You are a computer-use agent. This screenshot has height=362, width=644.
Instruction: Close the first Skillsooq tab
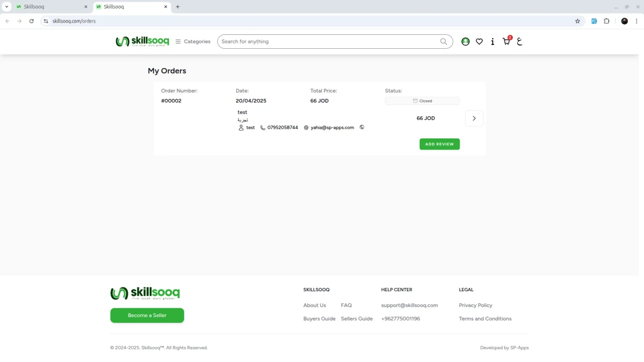tap(86, 7)
